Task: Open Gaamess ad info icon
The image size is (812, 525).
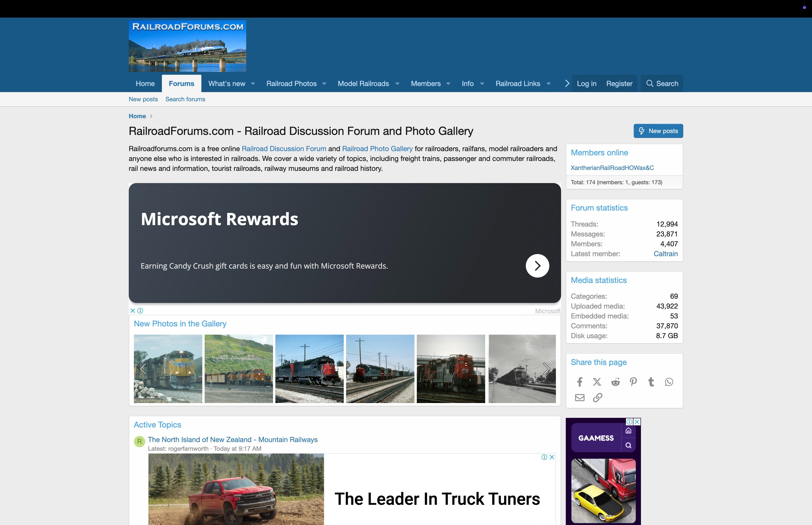Action: point(629,422)
